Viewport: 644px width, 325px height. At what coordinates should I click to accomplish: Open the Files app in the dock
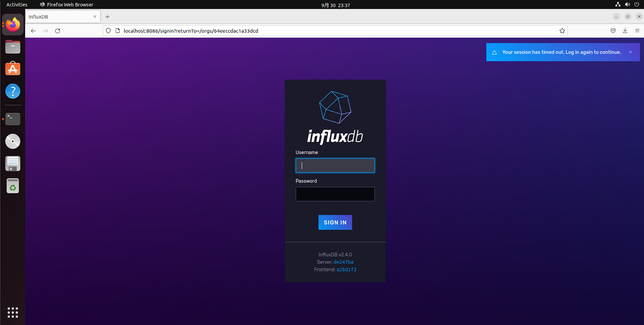(13, 47)
